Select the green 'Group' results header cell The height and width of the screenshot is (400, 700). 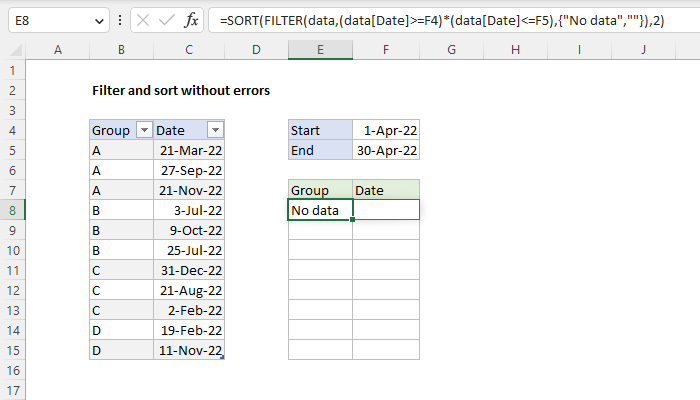click(x=320, y=190)
